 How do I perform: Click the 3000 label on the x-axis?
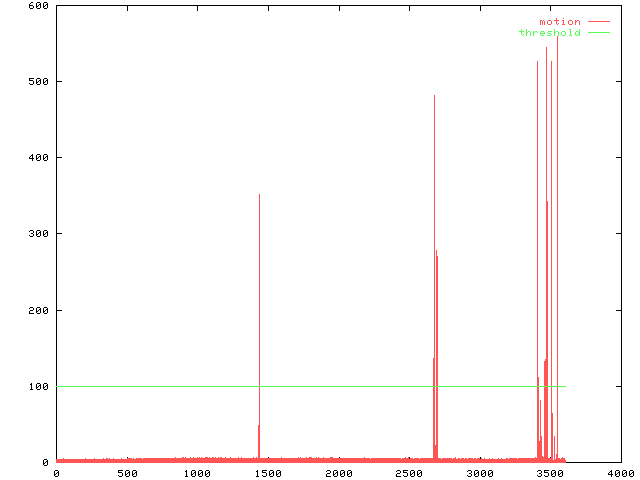(x=479, y=473)
